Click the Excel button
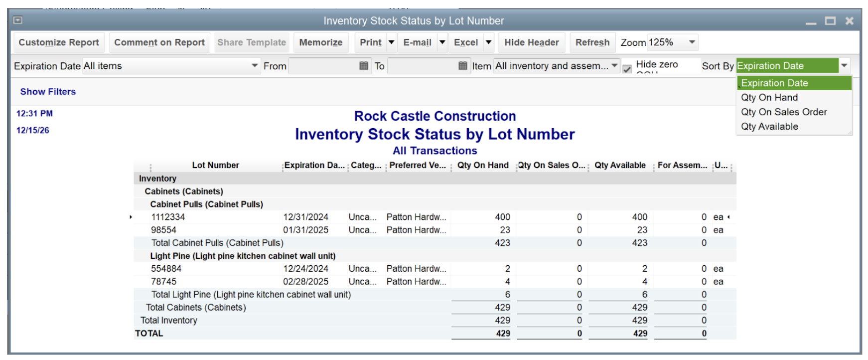 point(466,42)
